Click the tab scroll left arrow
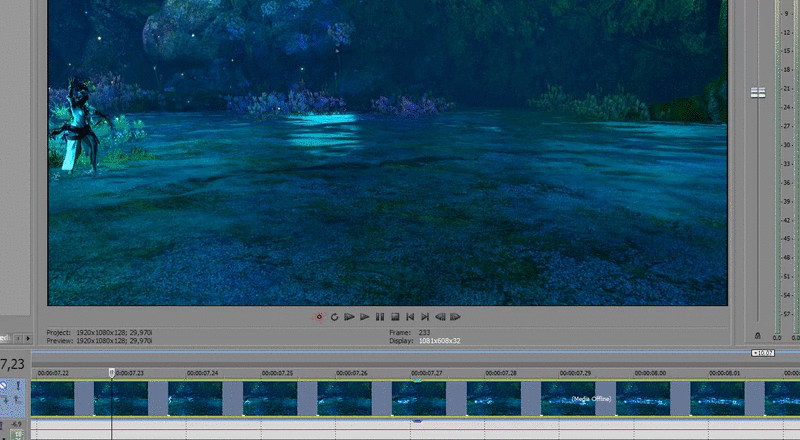The image size is (800, 440). (x=18, y=338)
